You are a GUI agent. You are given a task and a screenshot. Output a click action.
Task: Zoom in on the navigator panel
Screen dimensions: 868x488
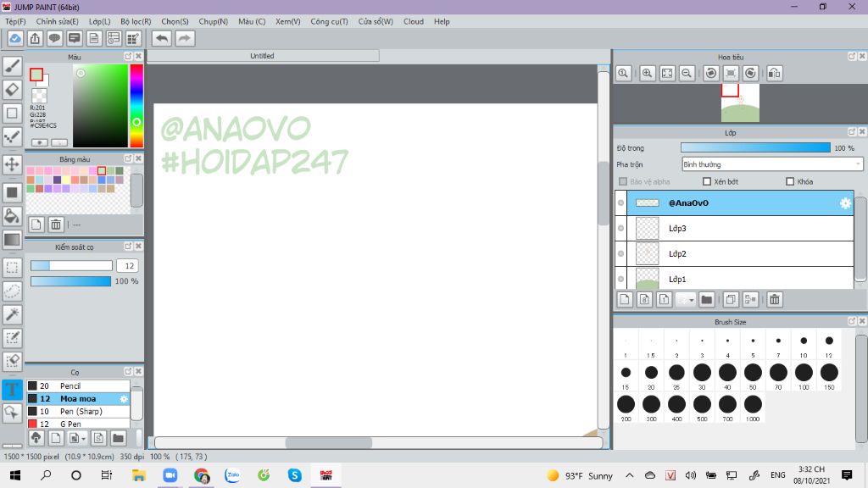647,73
